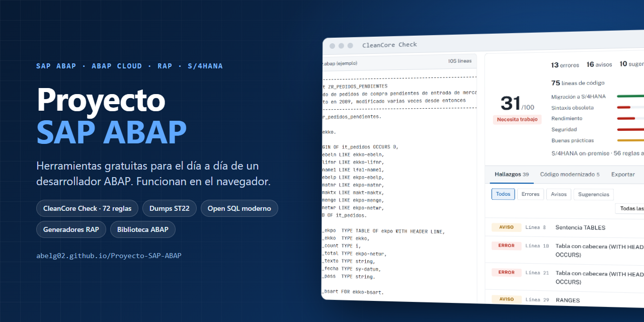Click the CleanCore Check window title
Image resolution: width=644 pixels, height=322 pixels.
click(x=389, y=45)
